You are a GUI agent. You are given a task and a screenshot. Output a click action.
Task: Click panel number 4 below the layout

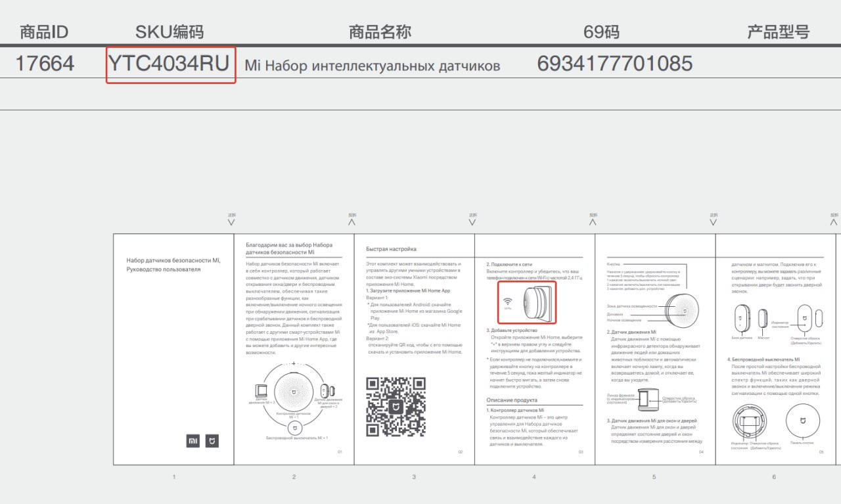pos(534,476)
